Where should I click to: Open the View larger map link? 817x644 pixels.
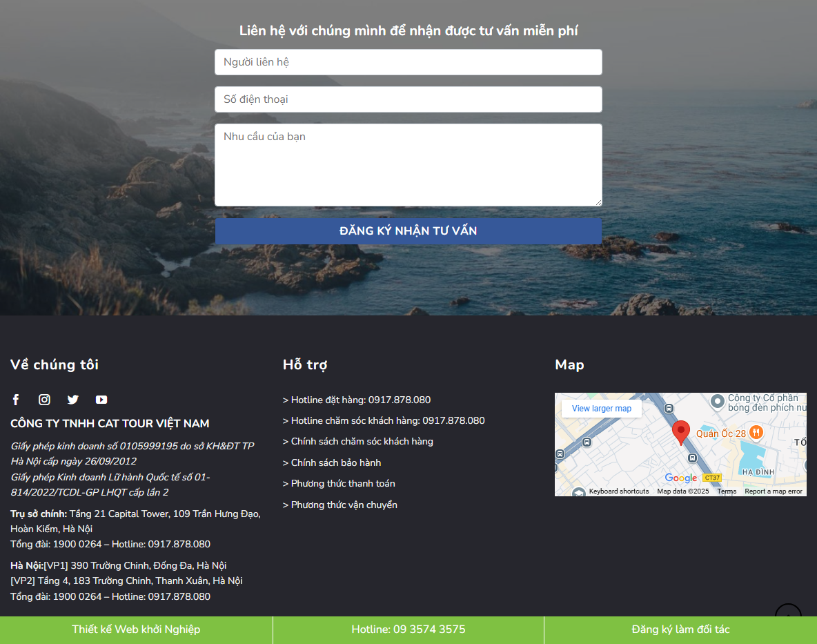[601, 408]
